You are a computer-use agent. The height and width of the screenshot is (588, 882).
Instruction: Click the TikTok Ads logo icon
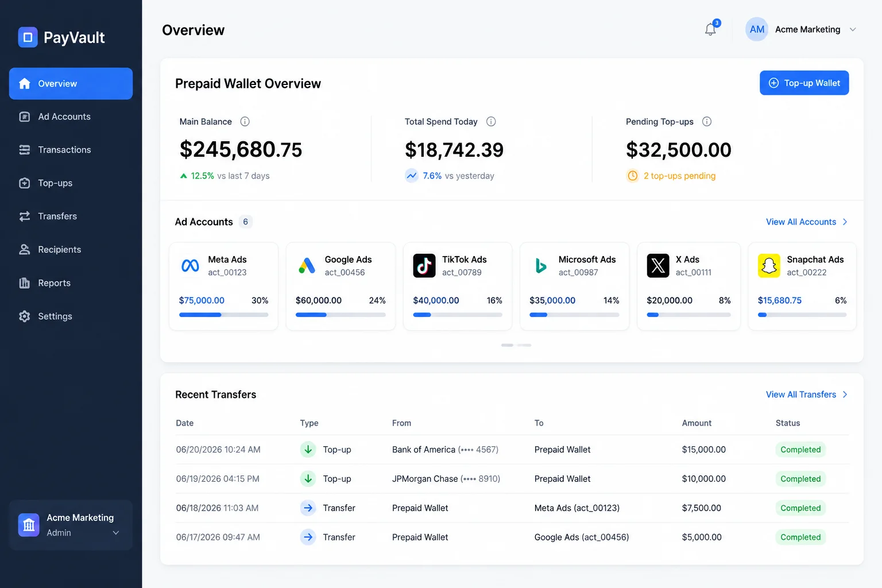(x=424, y=266)
